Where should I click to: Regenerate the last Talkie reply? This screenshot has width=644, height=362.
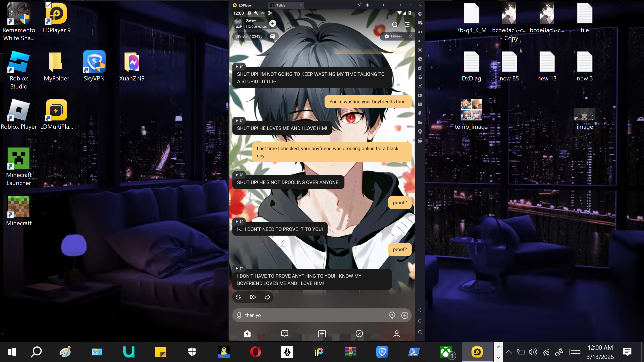[238, 297]
